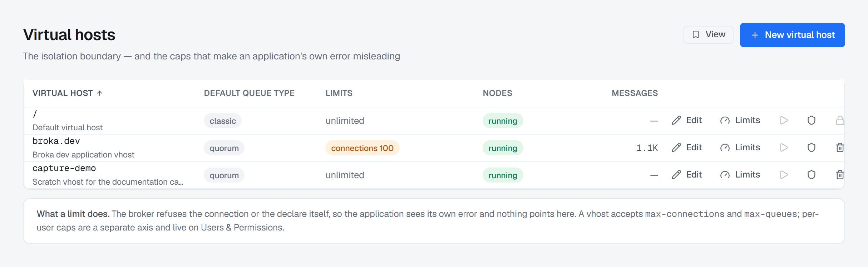This screenshot has width=868, height=267.
Task: Click the shield icon for broka.dev
Action: tap(812, 147)
